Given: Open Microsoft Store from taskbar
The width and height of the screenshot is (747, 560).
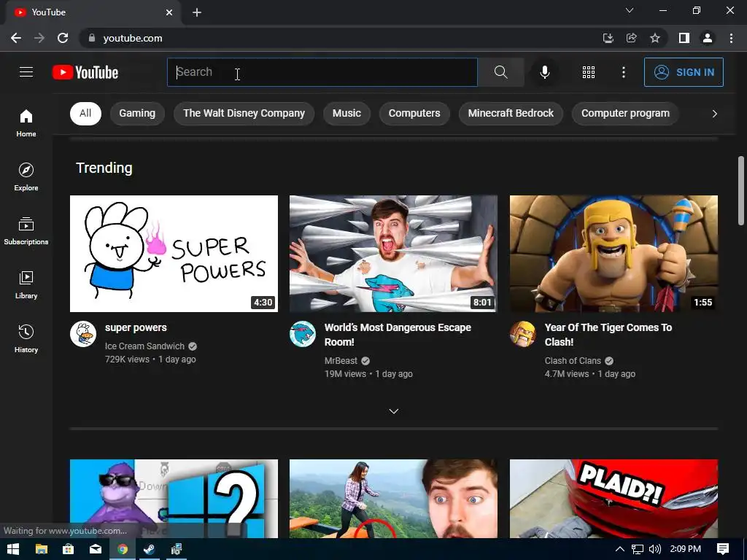Looking at the screenshot, I should click(x=68, y=549).
